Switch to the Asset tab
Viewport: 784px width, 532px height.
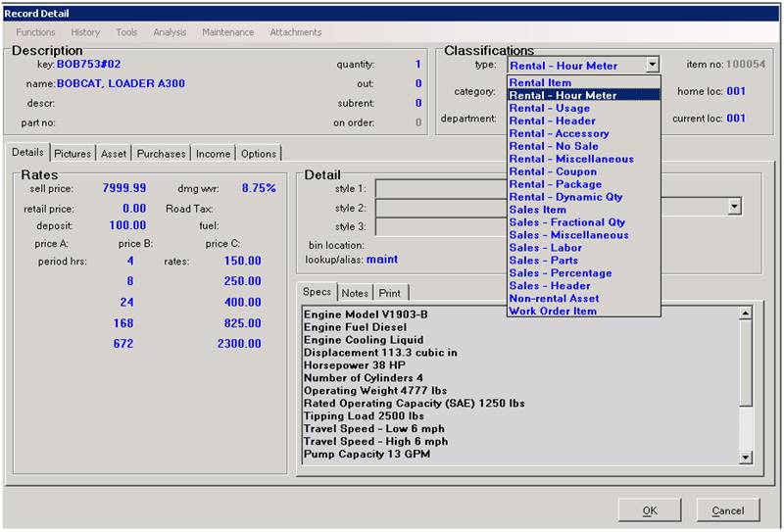click(x=114, y=154)
